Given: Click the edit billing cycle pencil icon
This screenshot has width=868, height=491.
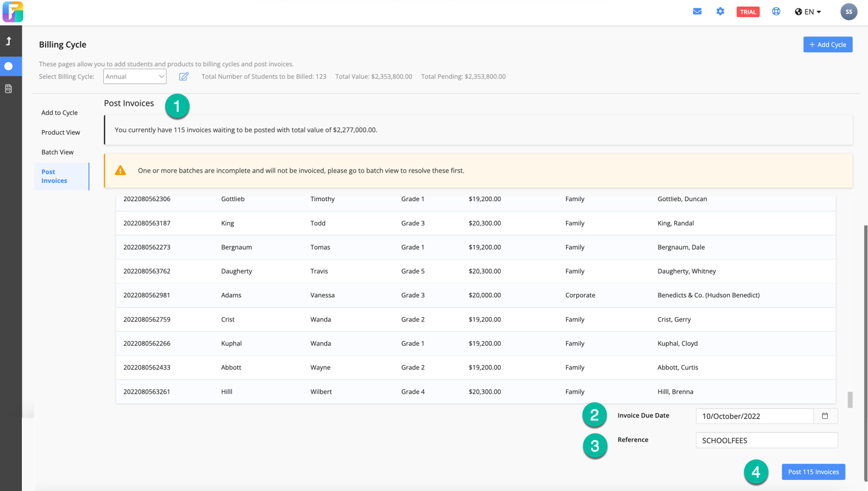Looking at the screenshot, I should point(183,77).
